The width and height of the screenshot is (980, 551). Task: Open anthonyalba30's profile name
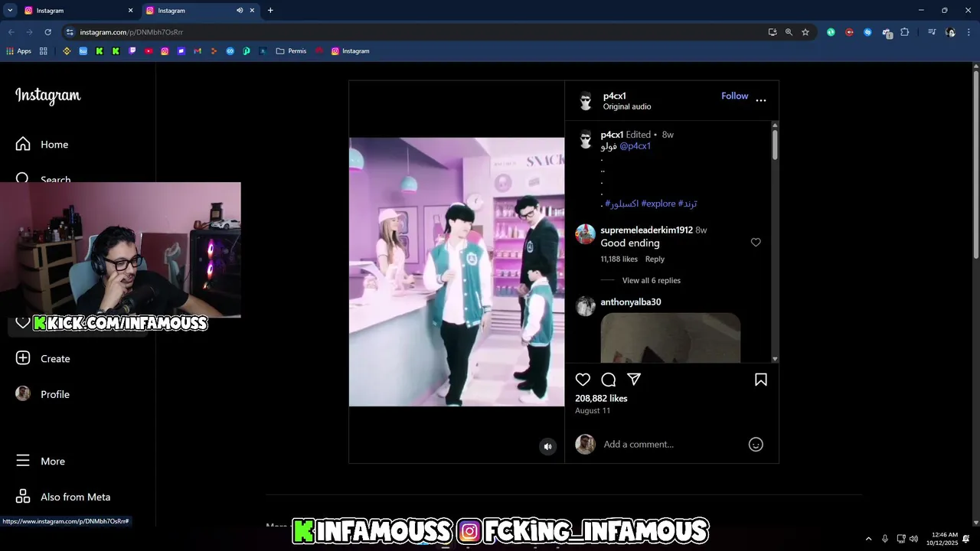pyautogui.click(x=631, y=302)
